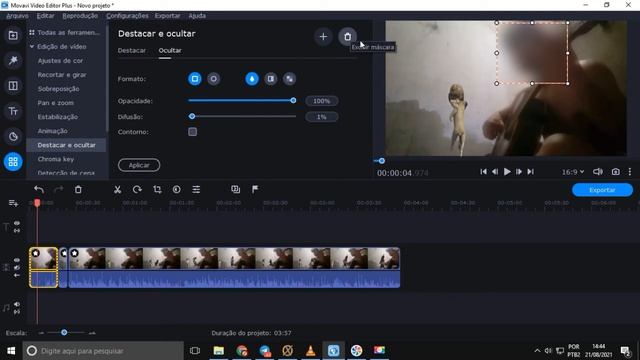
Task: Open the Arquivo menu
Action: point(17,16)
